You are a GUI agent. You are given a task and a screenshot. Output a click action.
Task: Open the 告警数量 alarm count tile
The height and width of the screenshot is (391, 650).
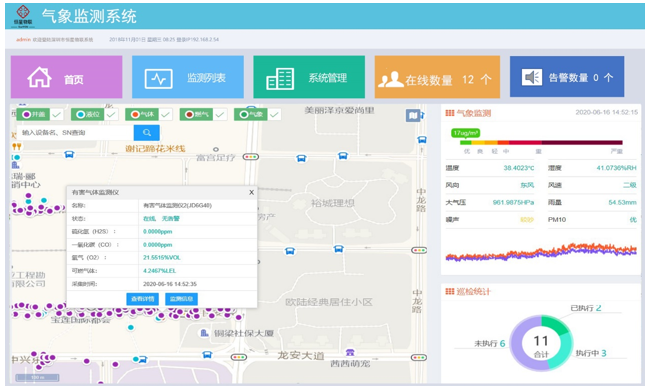click(567, 77)
